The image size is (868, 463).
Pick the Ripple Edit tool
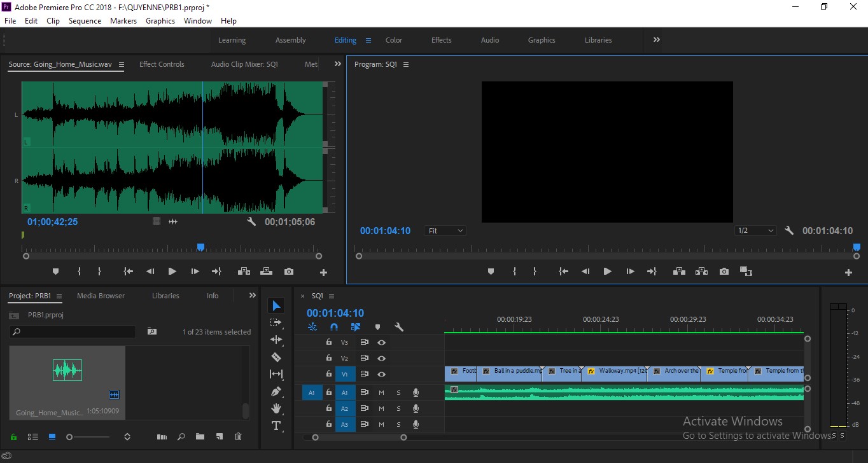coord(276,340)
